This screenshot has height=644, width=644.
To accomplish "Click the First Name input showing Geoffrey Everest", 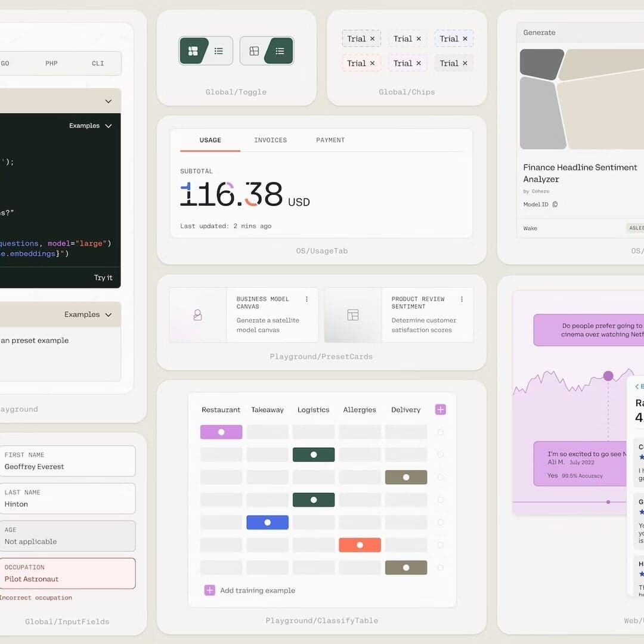I will click(68, 461).
